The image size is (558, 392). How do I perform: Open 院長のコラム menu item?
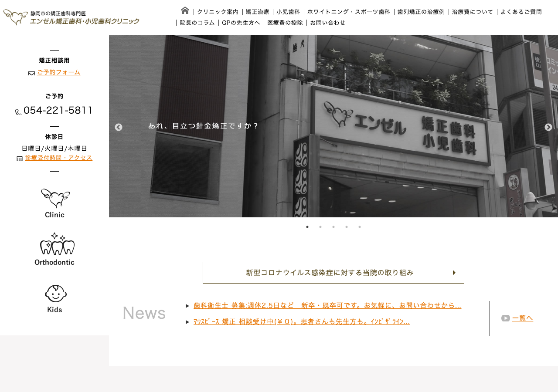click(197, 23)
